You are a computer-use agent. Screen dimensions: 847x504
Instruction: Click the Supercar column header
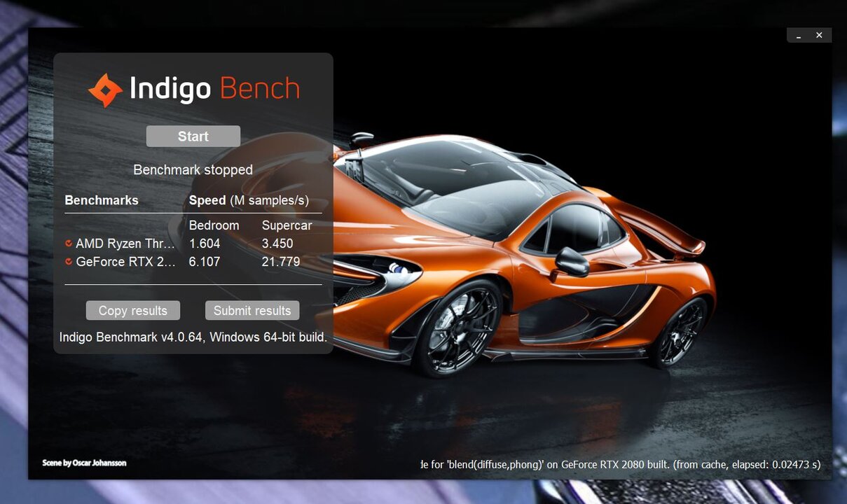[287, 225]
